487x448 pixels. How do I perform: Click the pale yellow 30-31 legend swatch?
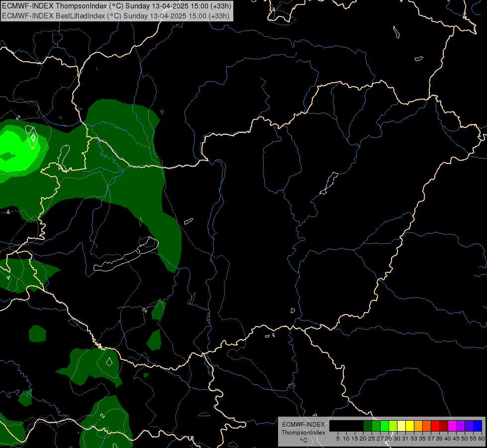click(x=401, y=426)
